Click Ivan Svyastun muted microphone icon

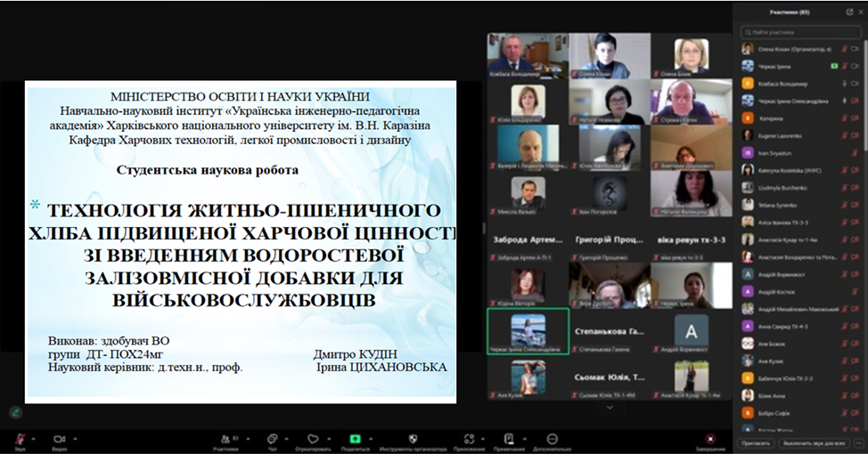(x=856, y=153)
